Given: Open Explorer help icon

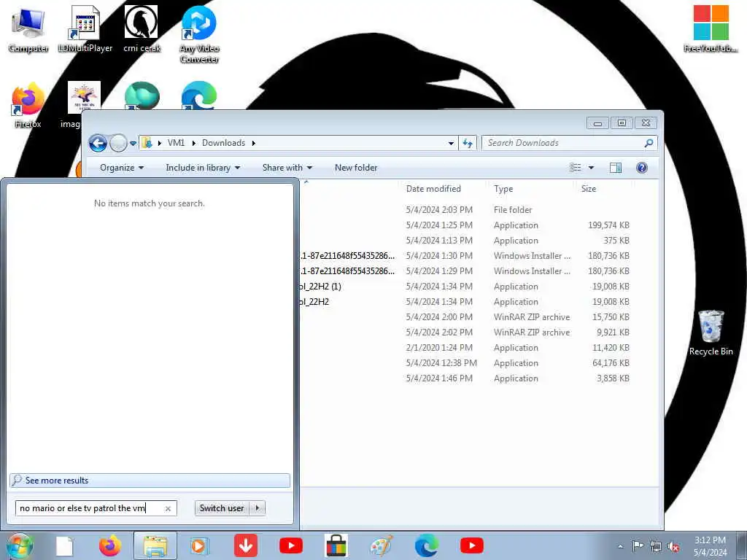Looking at the screenshot, I should click(x=642, y=168).
